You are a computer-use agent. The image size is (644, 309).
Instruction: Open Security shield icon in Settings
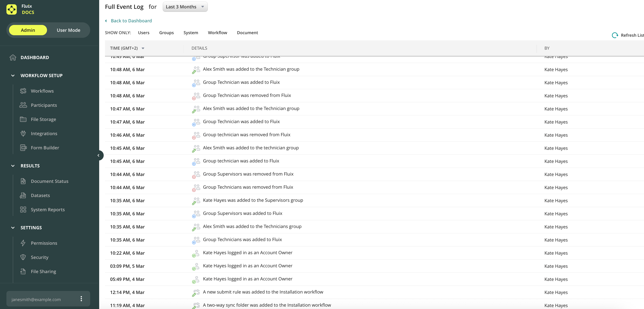click(x=23, y=257)
